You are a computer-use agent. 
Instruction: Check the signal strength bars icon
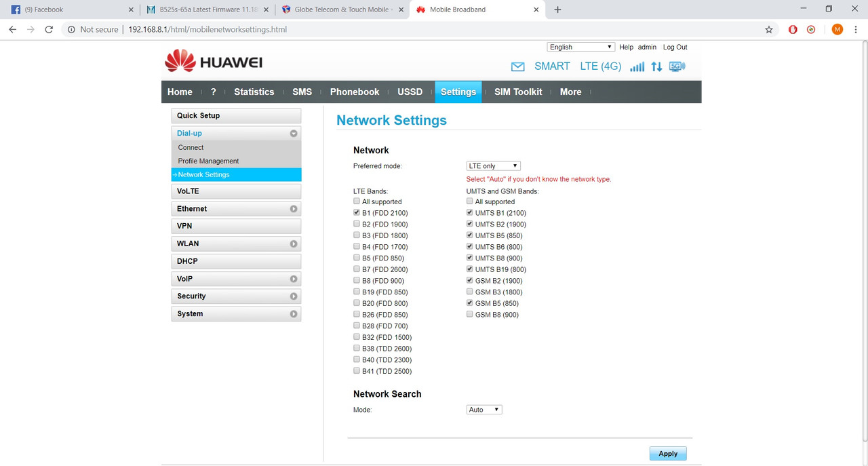637,66
